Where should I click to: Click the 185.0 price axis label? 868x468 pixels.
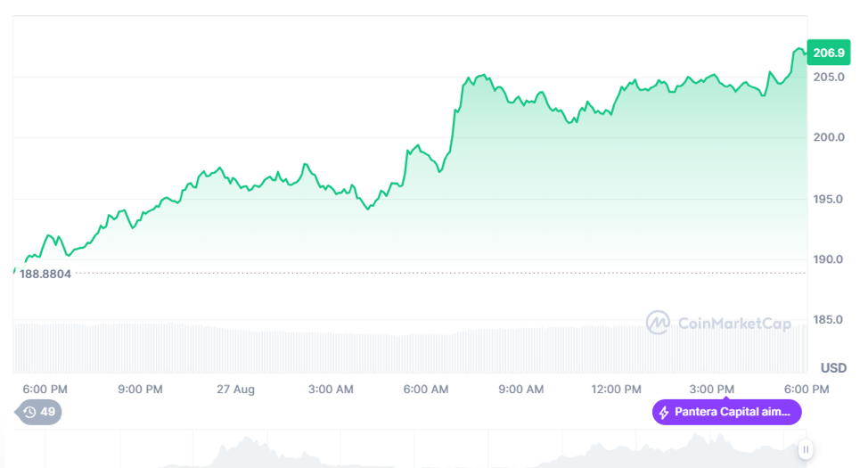(828, 319)
